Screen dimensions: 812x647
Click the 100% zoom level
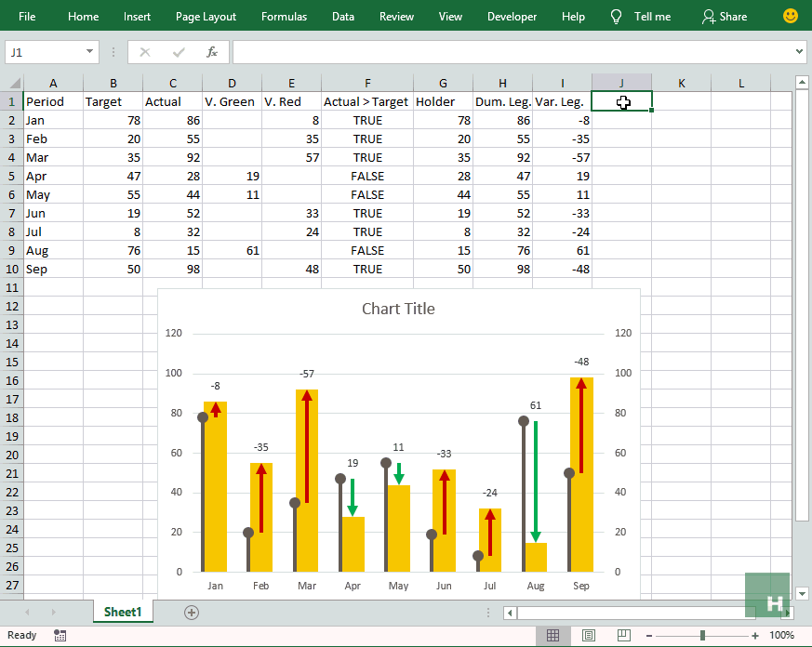click(x=781, y=635)
